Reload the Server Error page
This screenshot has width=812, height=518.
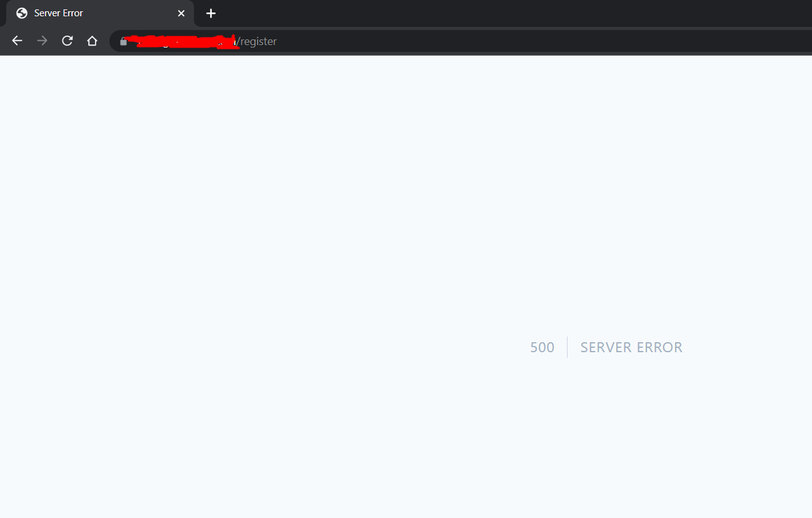pyautogui.click(x=67, y=41)
